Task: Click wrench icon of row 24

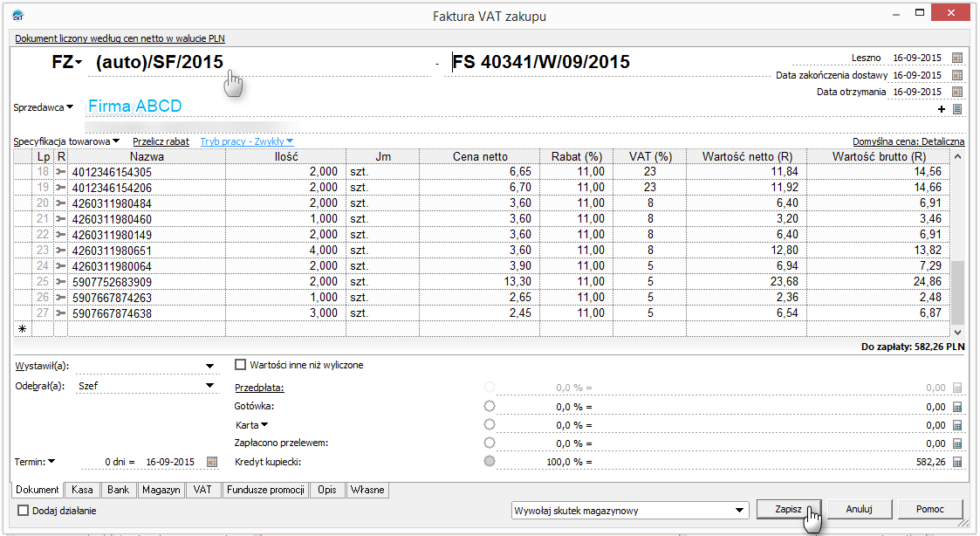Action: click(x=60, y=265)
